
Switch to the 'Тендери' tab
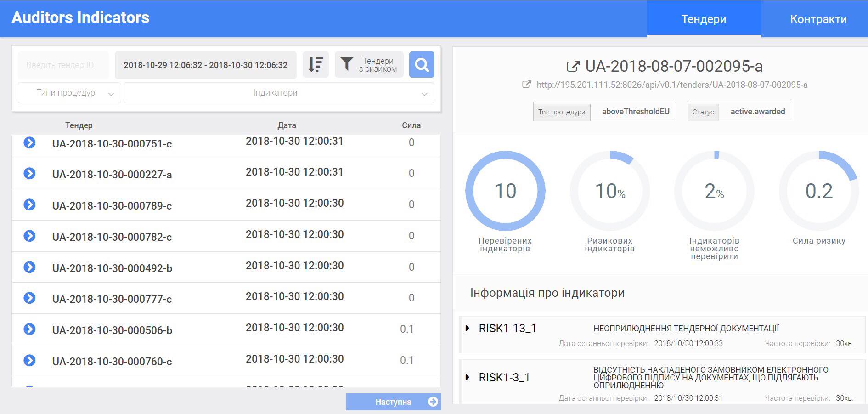[x=703, y=19]
